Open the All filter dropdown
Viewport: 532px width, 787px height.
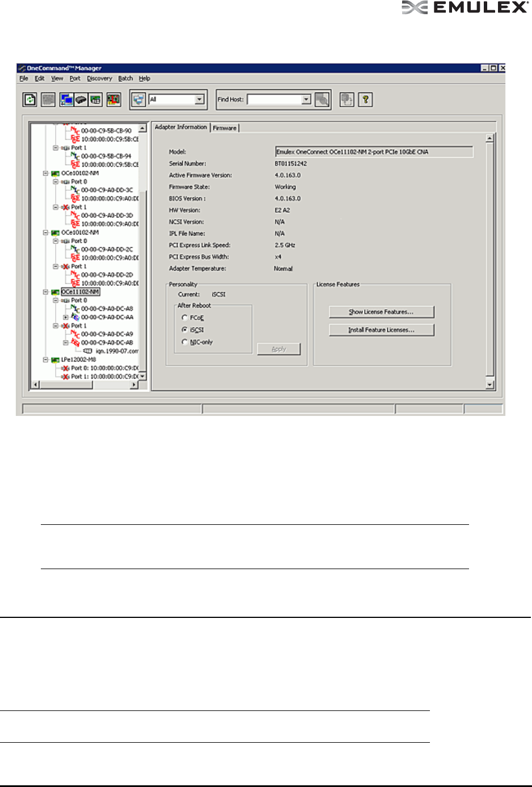(199, 100)
